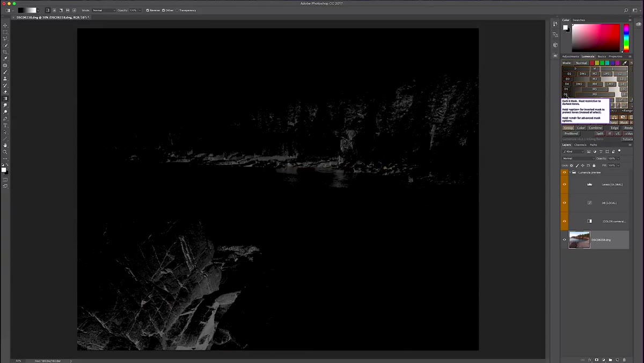Open the gradient picker dropdown arrow

(38, 10)
